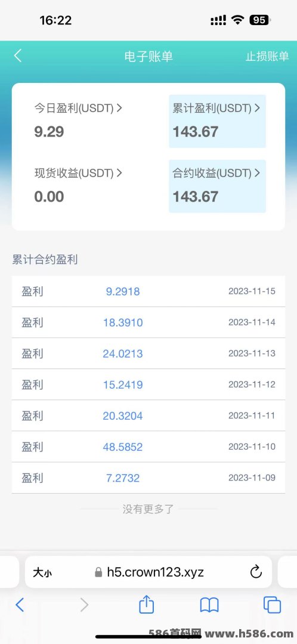The width and height of the screenshot is (297, 644).
Task: Go back with Safari's back chevron
Action: point(20,605)
